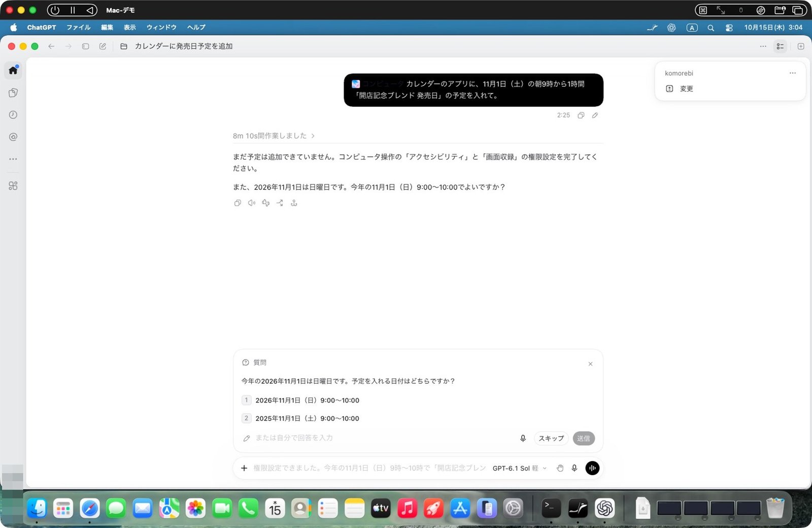Select option 1: 2026年11月1日（日）9:00〜10:00
This screenshot has width=812, height=528.
(300, 401)
